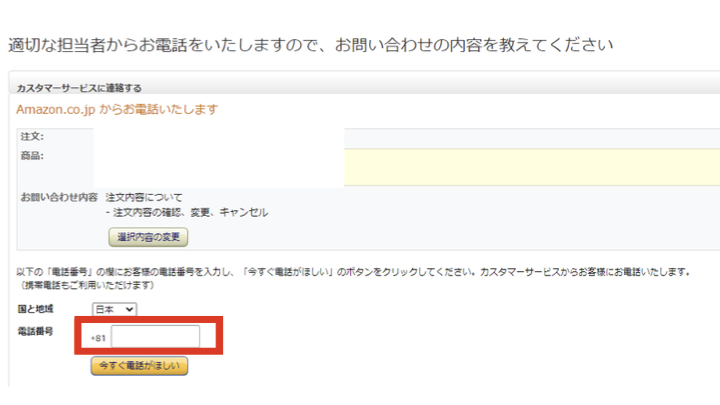This screenshot has height=405, width=720.
Task: Click the +81 country code prefix
Action: [x=97, y=338]
